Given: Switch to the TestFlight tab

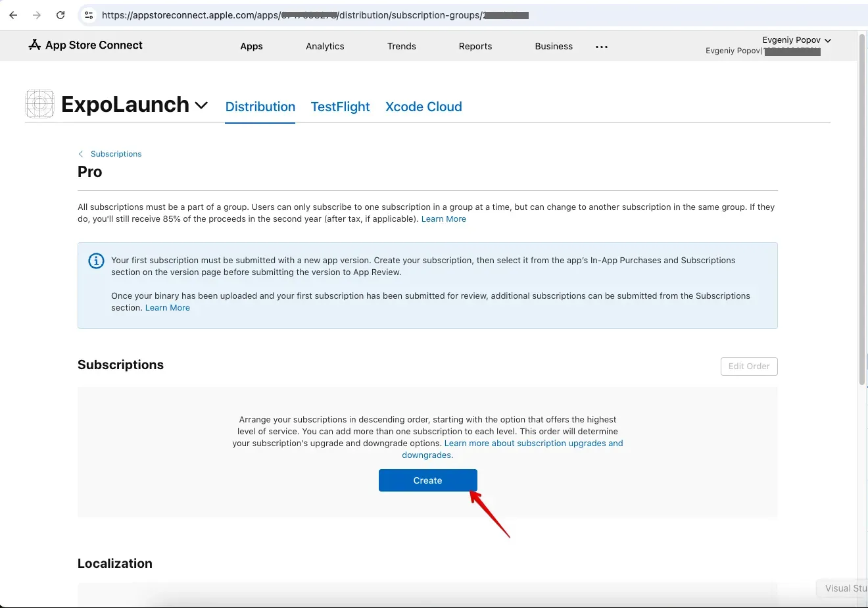Looking at the screenshot, I should tap(340, 107).
